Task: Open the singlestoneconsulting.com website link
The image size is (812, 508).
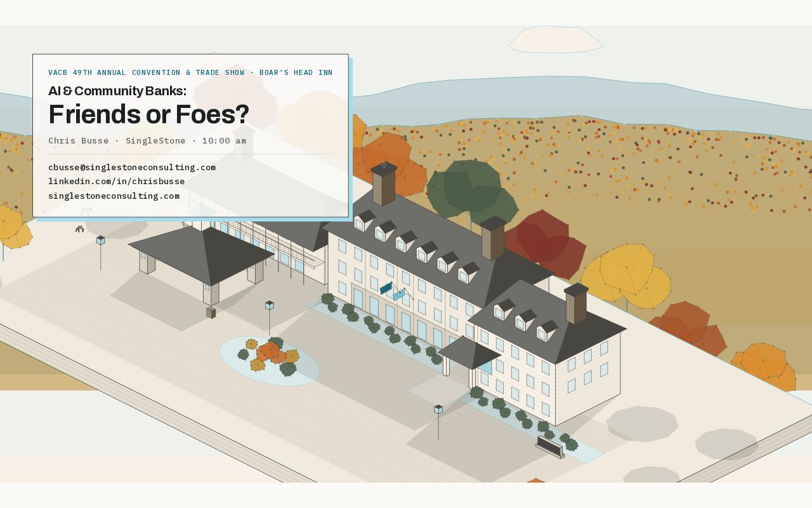Action: point(114,196)
